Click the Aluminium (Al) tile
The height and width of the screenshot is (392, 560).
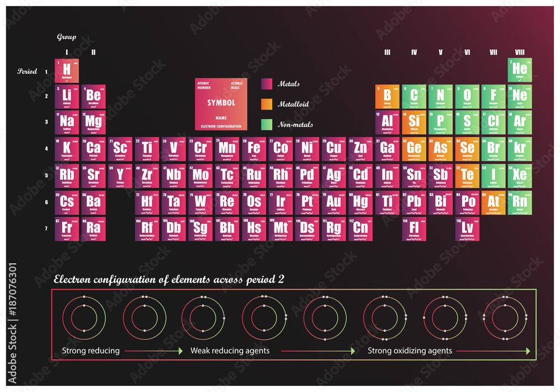pos(387,123)
